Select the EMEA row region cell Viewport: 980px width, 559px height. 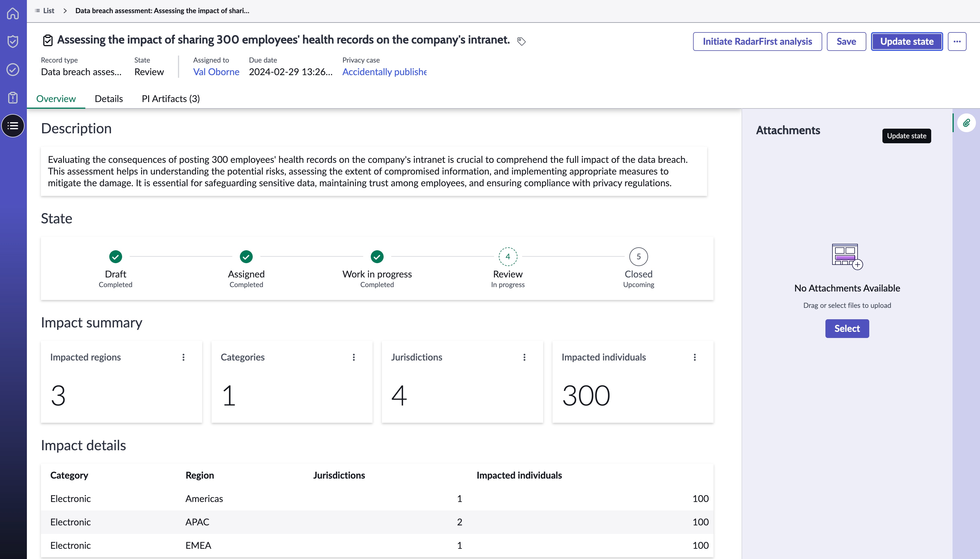(198, 546)
